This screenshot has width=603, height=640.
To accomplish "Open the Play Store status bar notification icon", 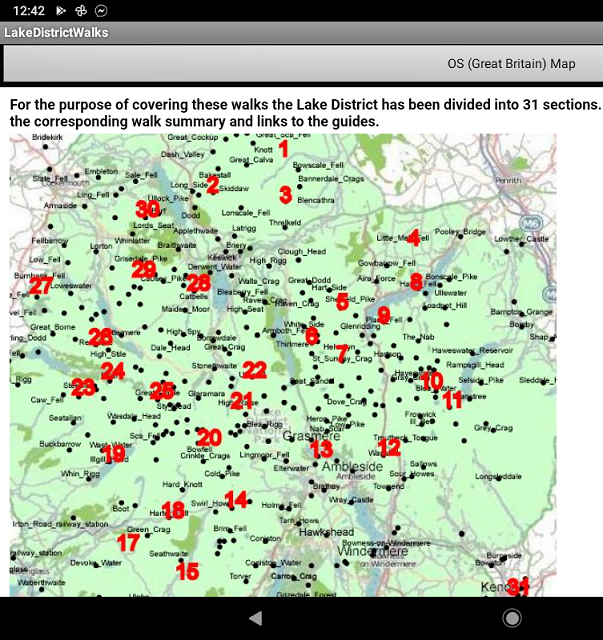I will coord(61,10).
